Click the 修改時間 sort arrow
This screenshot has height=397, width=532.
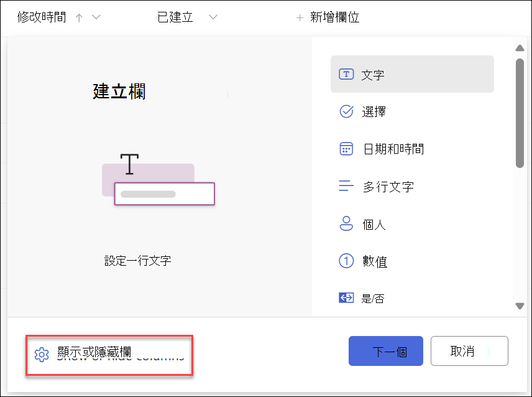[79, 17]
